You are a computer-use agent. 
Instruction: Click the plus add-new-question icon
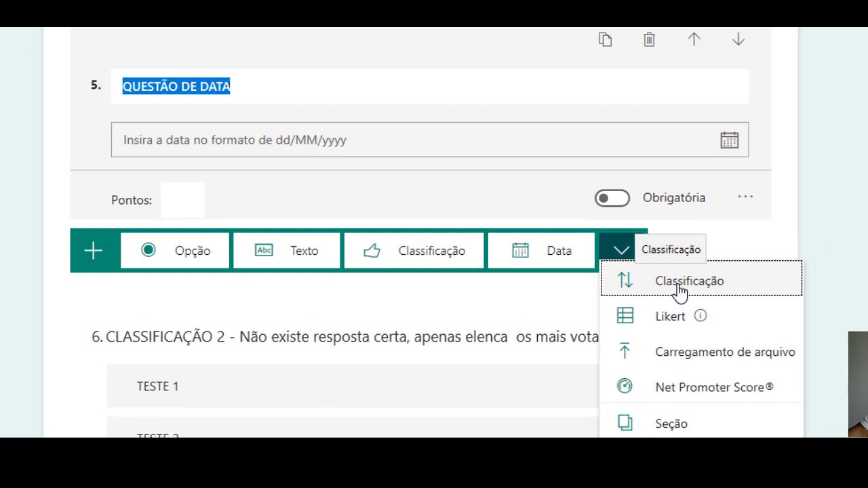(x=94, y=251)
